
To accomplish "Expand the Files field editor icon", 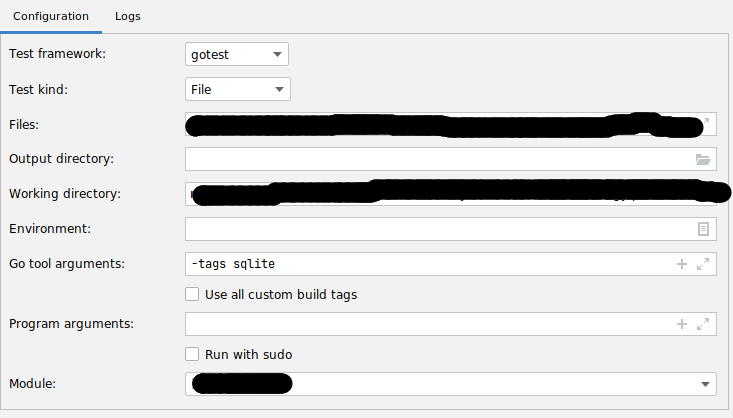I will pos(704,123).
